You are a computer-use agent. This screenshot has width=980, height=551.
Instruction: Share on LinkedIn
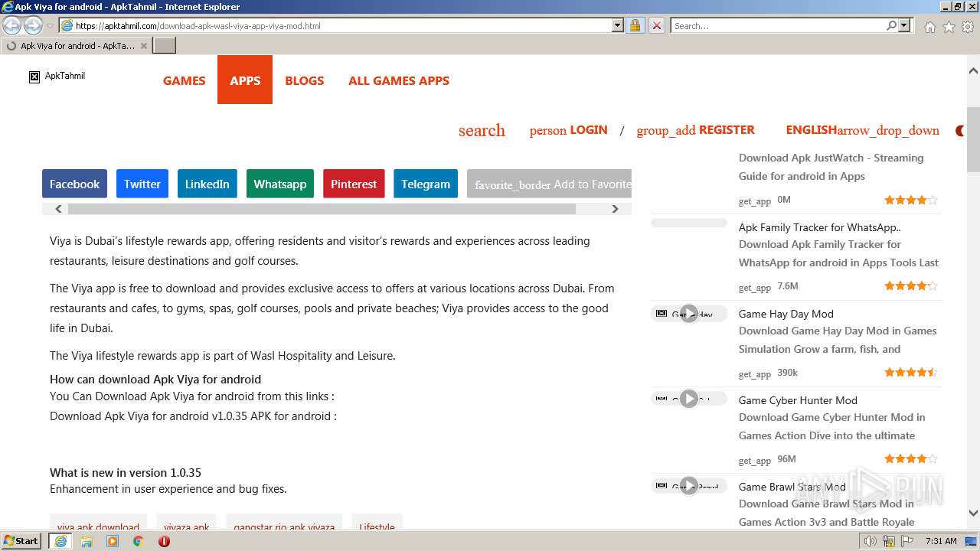tap(207, 184)
